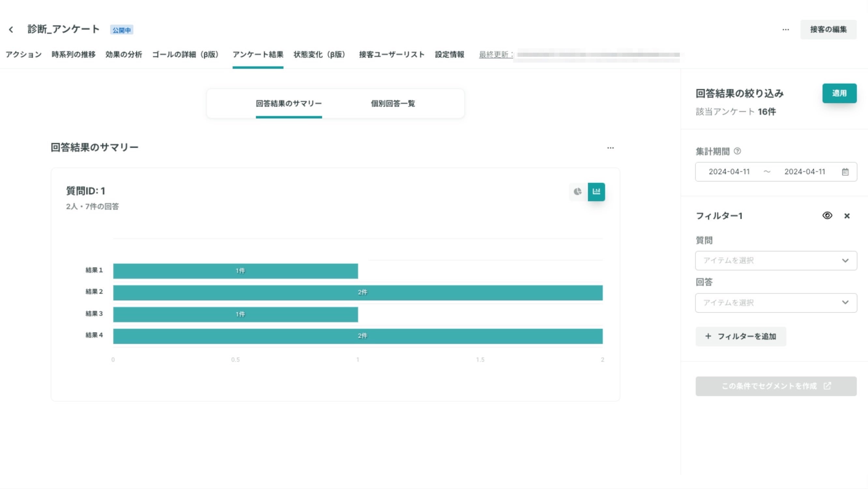The height and width of the screenshot is (489, 868).
Task: Expand the 質問 item dropdown
Action: coord(776,261)
